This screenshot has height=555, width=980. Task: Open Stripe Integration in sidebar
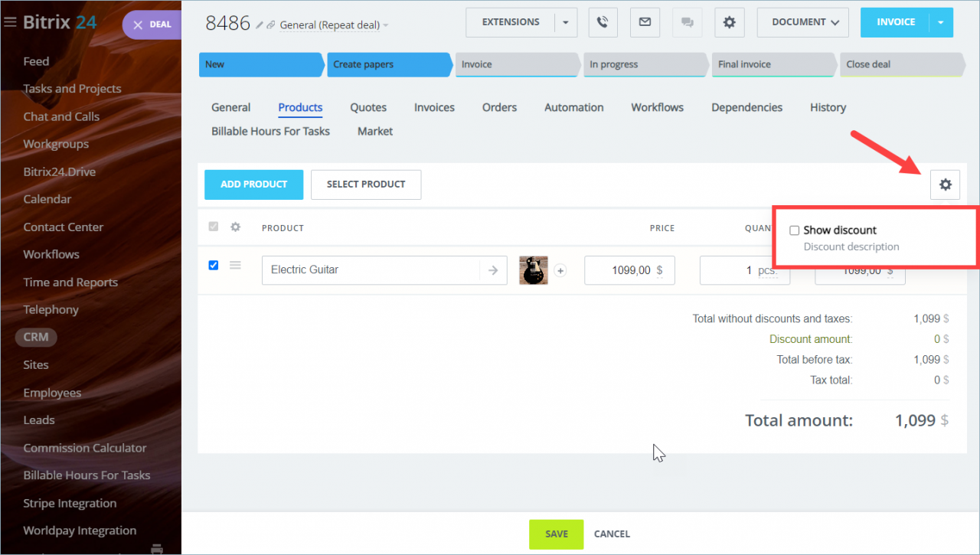coord(70,503)
